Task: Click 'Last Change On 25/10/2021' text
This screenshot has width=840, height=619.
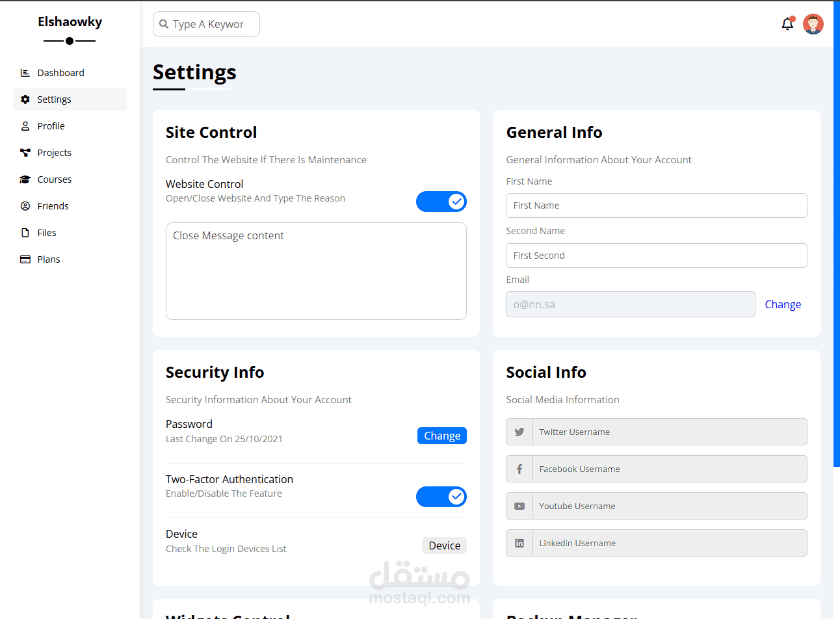Action: point(224,439)
